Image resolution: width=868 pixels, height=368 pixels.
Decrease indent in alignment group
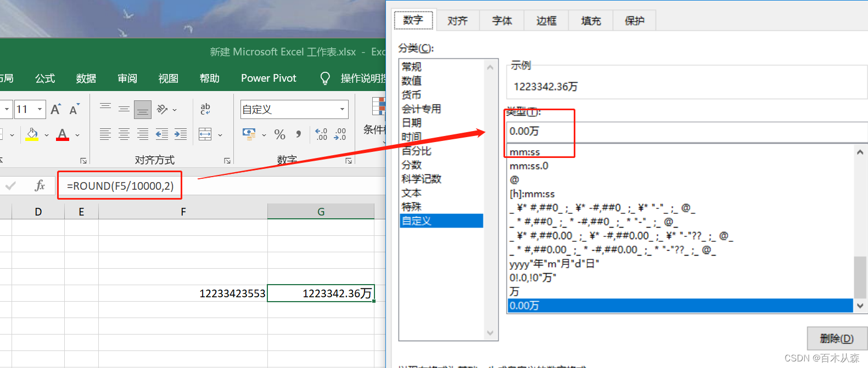[162, 134]
